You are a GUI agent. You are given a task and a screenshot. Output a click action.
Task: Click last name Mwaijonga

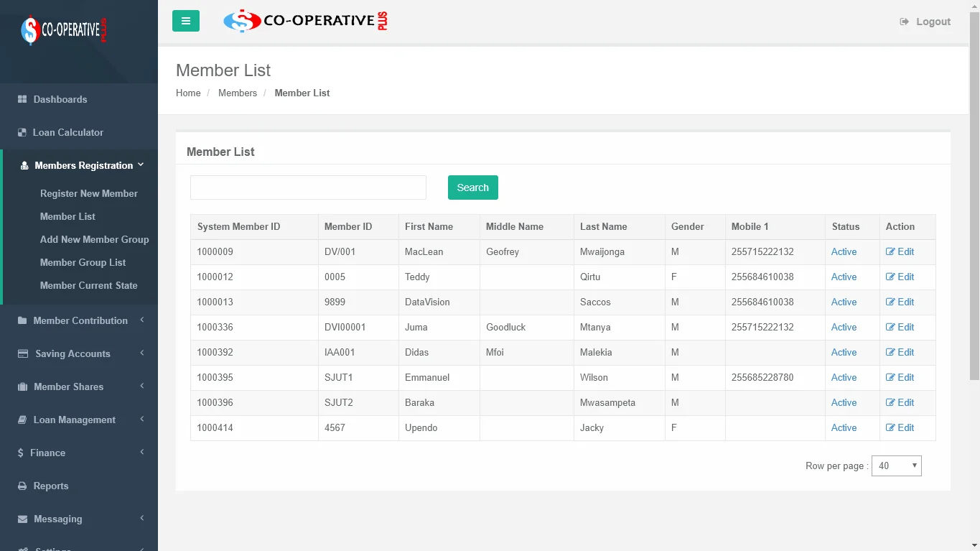click(602, 251)
